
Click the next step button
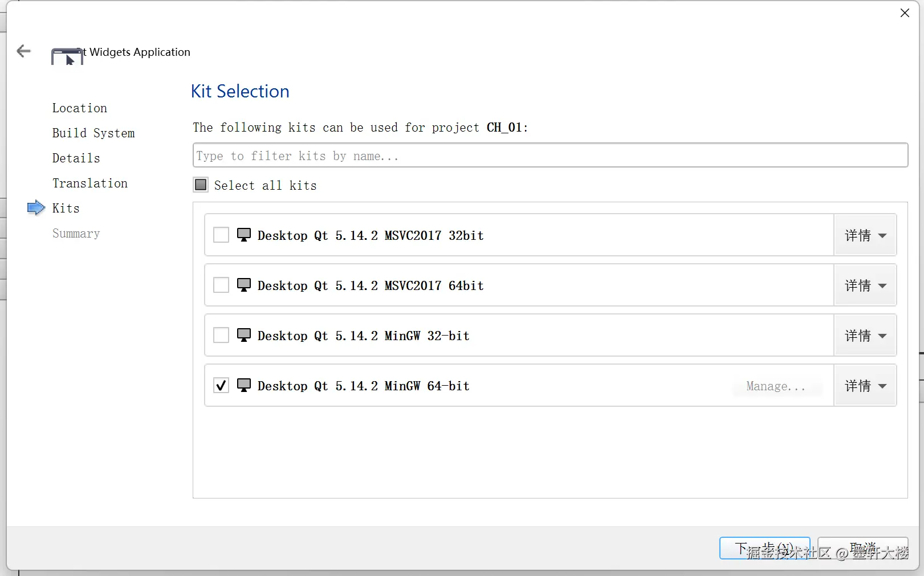coord(764,548)
